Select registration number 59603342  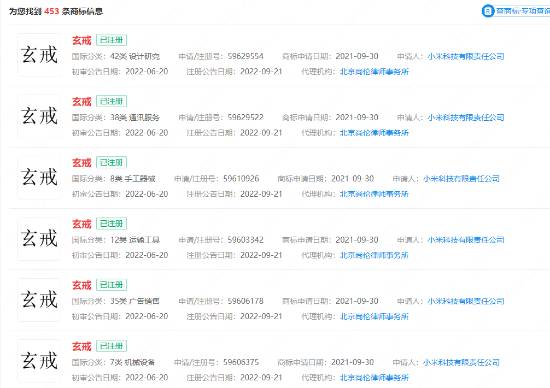(x=246, y=240)
